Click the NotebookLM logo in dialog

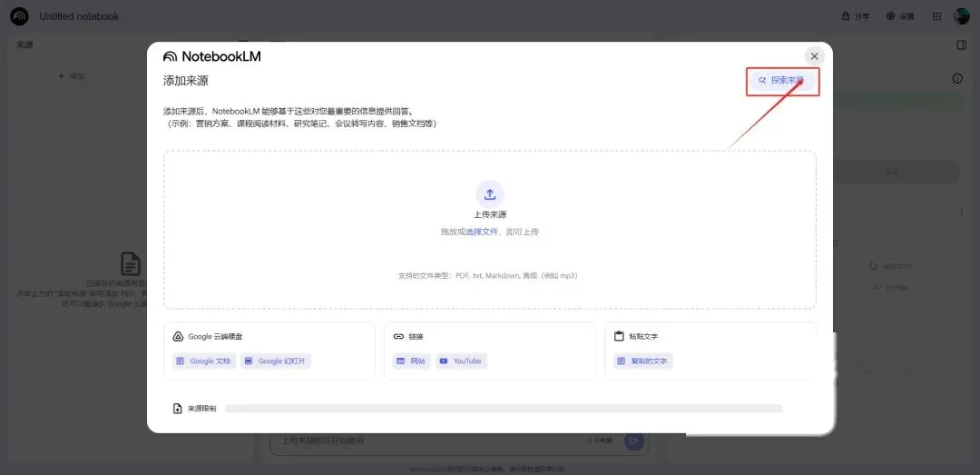tap(211, 56)
